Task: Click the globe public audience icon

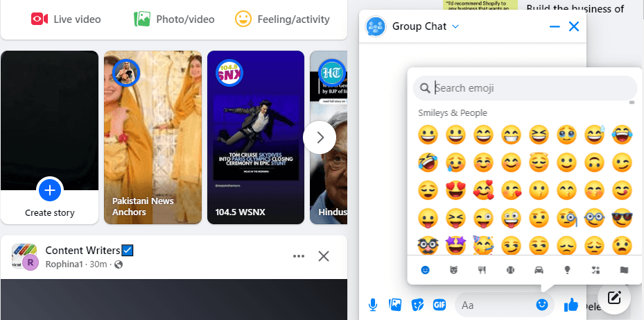Action: pyautogui.click(x=119, y=264)
